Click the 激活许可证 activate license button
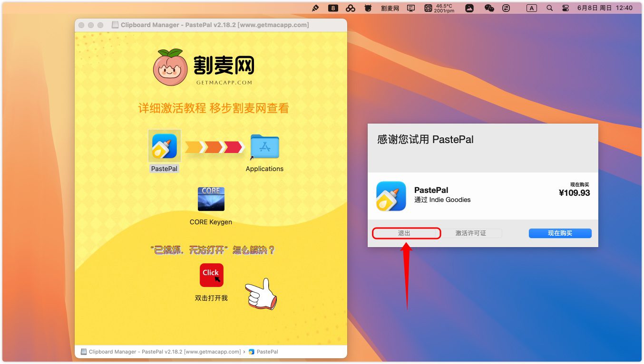This screenshot has width=644, height=364. click(470, 233)
